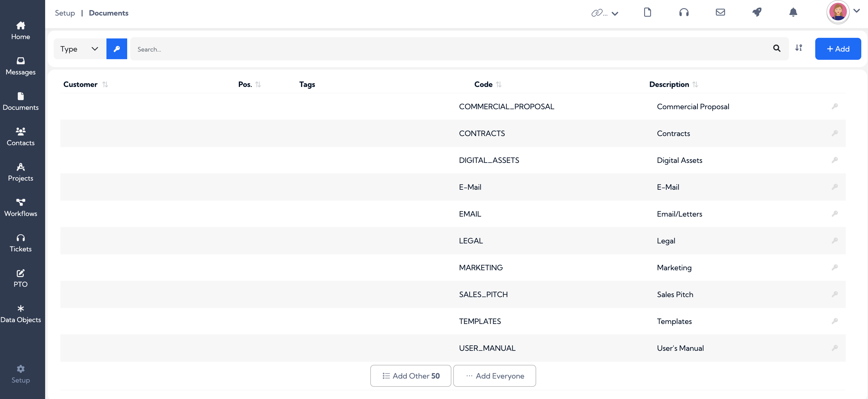Open Data Objects in the sidebar
This screenshot has width=868, height=399.
(20, 314)
